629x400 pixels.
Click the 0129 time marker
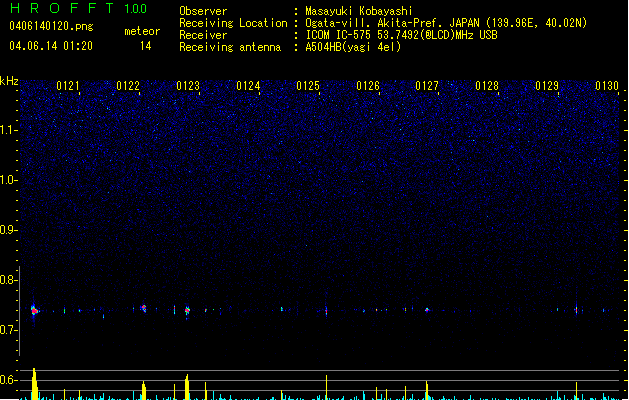[x=547, y=86]
